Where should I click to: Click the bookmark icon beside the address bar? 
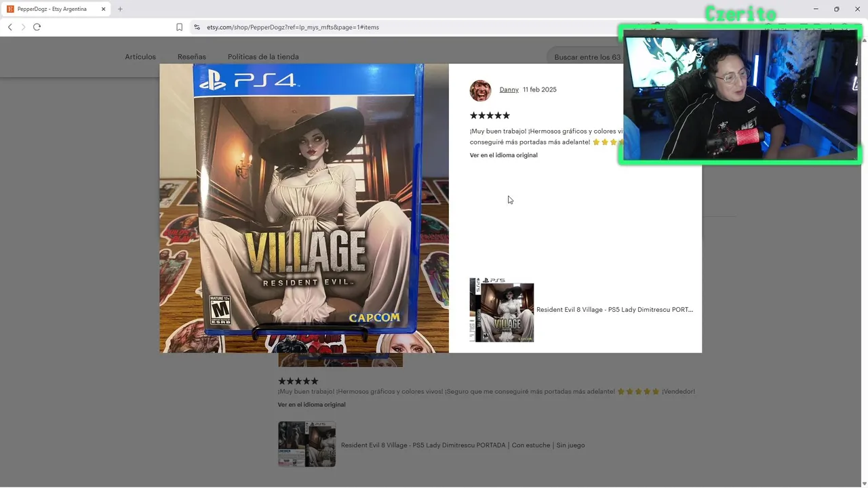(179, 27)
